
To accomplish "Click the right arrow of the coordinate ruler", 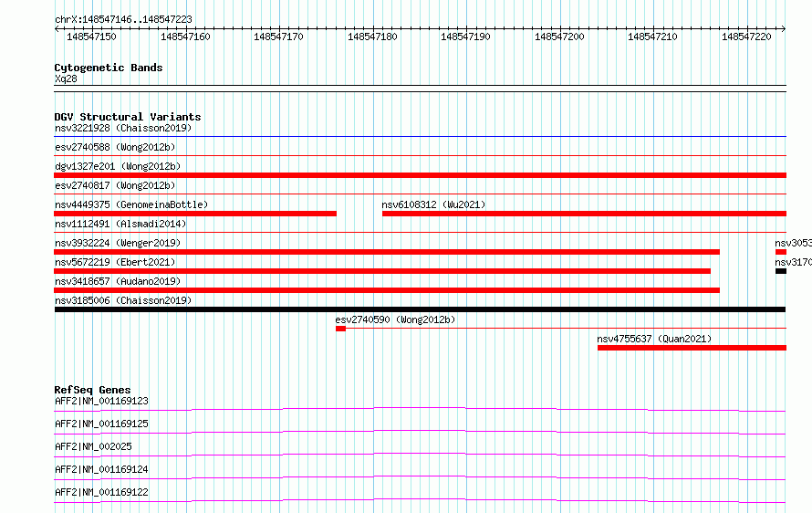I will 784,28.
